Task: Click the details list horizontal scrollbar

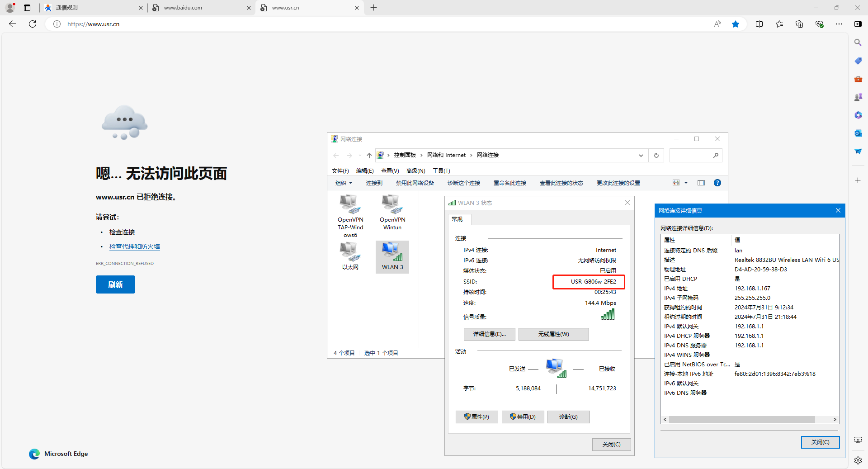Action: [x=741, y=419]
